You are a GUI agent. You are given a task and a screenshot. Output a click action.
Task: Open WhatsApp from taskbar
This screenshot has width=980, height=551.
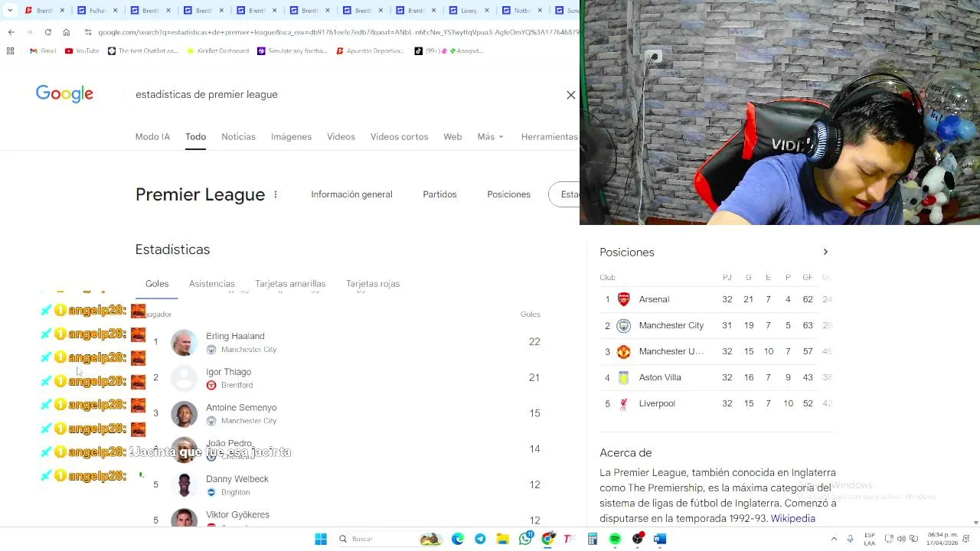[x=525, y=539]
